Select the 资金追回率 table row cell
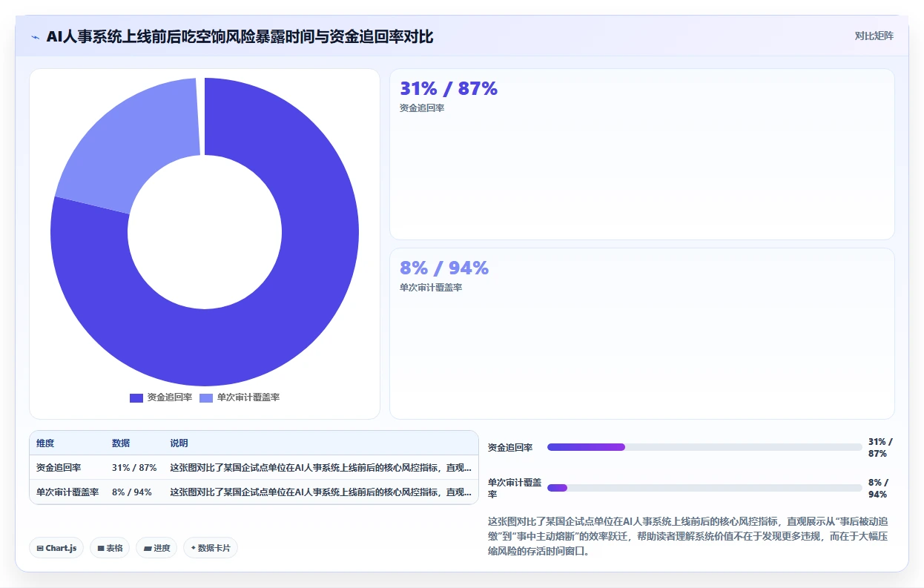The height and width of the screenshot is (588, 924). click(x=59, y=468)
